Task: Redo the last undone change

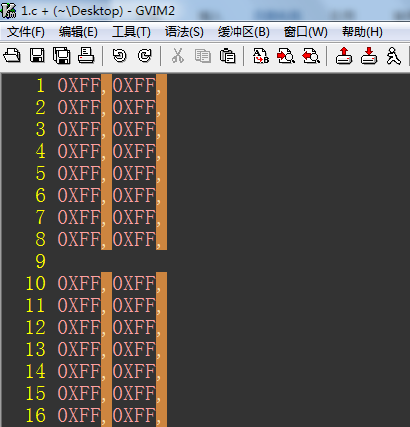Action: point(144,55)
